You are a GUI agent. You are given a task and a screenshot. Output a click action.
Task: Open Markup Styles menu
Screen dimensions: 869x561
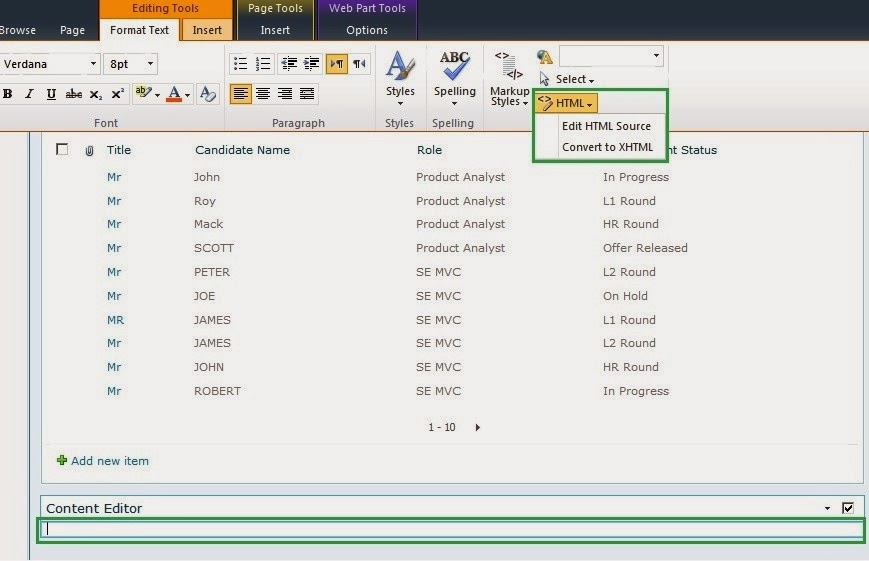pyautogui.click(x=509, y=79)
